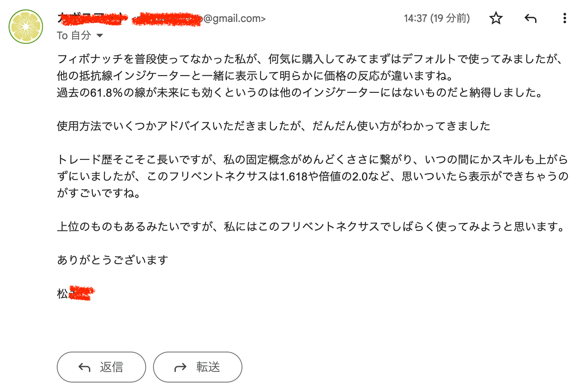Click the line starting with 上位のものもある

coord(311,227)
